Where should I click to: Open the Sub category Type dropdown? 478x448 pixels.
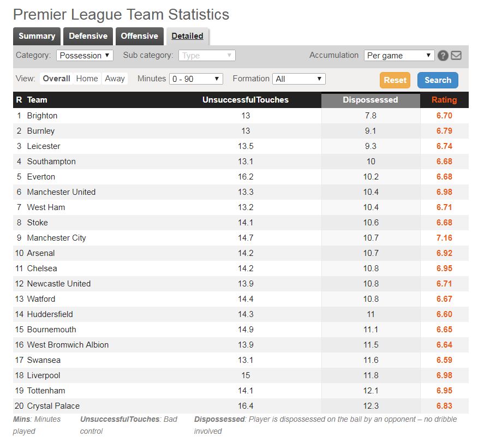click(207, 56)
